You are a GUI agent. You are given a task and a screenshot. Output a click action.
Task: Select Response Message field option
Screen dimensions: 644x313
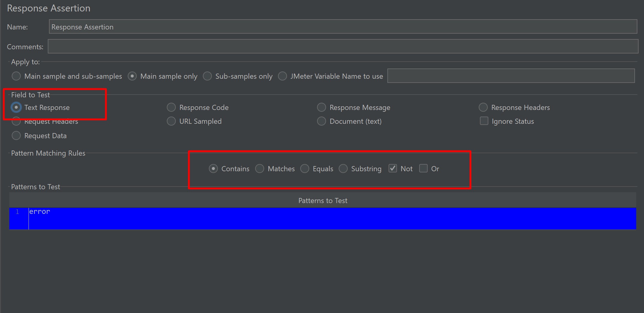(322, 108)
